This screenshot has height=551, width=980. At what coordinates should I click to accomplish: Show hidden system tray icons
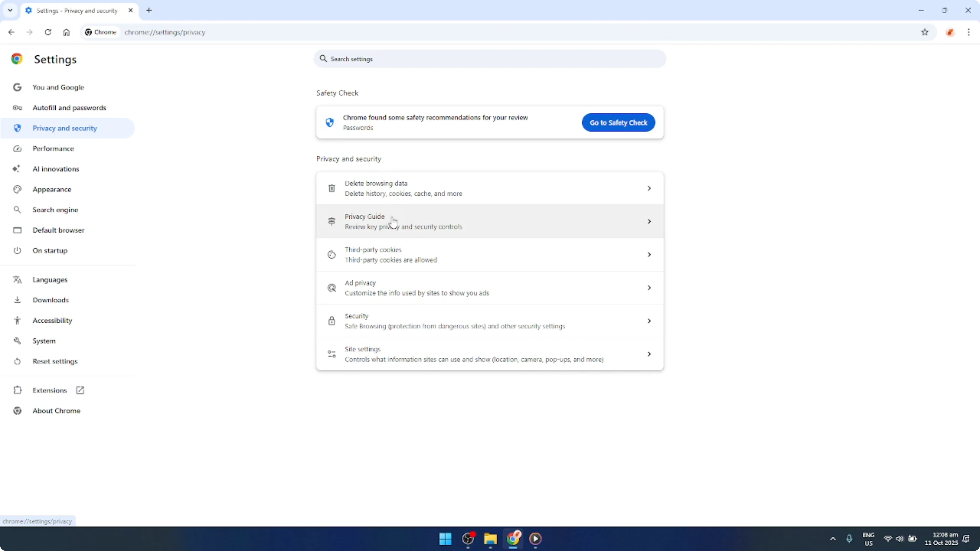833,538
